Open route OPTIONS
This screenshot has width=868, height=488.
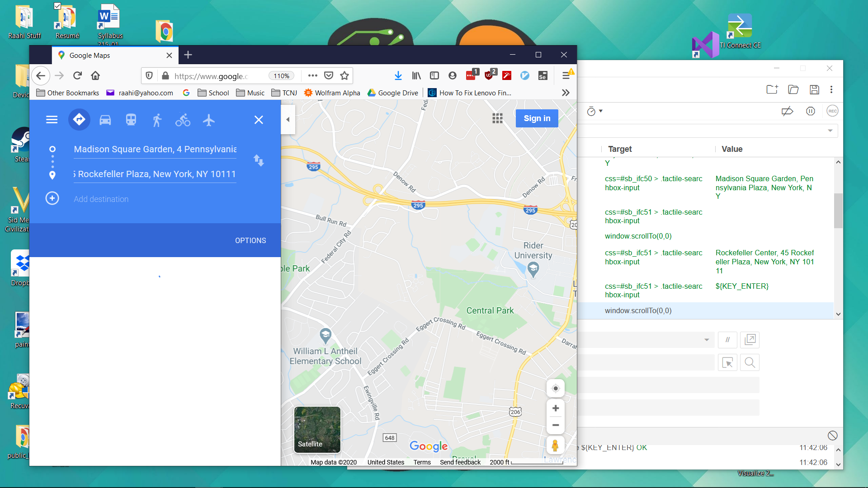click(250, 240)
